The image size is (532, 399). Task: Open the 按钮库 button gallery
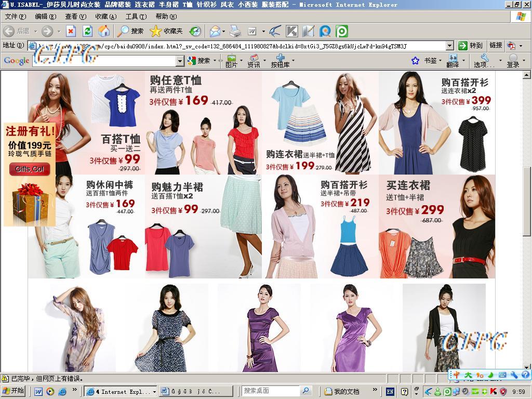coord(280,61)
